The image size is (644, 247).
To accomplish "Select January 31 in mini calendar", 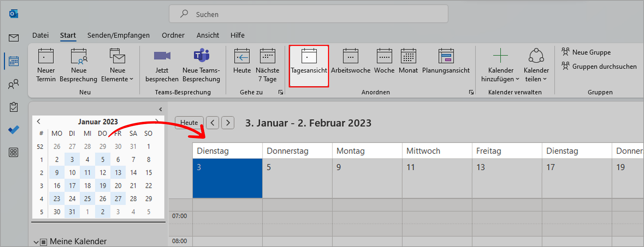I will tap(72, 212).
